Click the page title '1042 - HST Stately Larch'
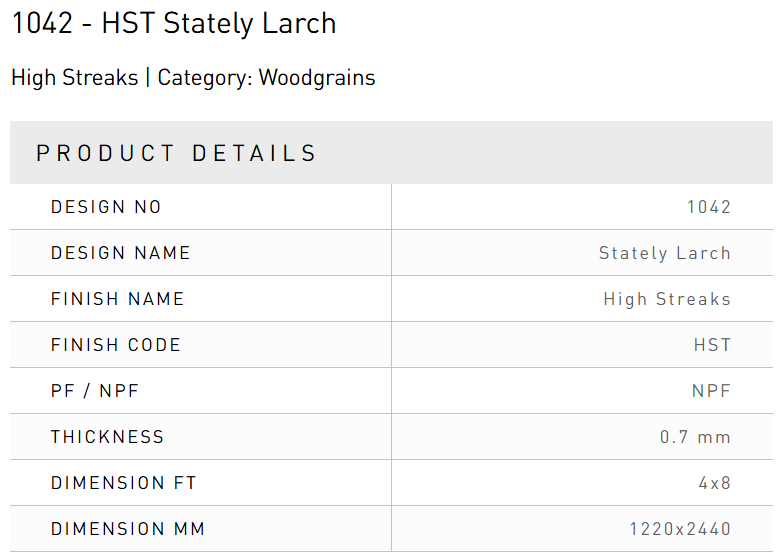This screenshot has width=782, height=560. coord(174,24)
